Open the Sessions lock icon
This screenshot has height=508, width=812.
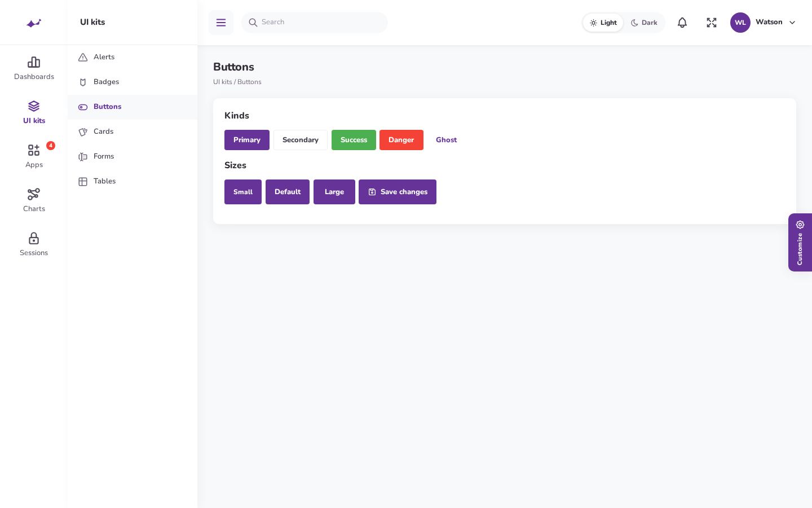(x=34, y=238)
